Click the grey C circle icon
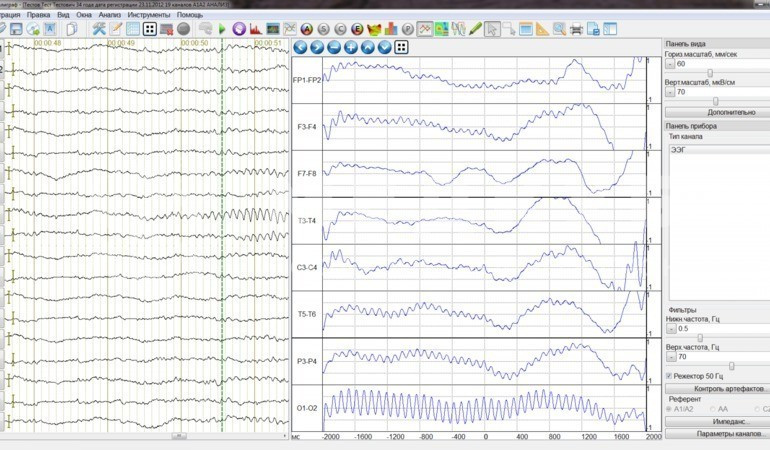The width and height of the screenshot is (770, 450). click(340, 29)
